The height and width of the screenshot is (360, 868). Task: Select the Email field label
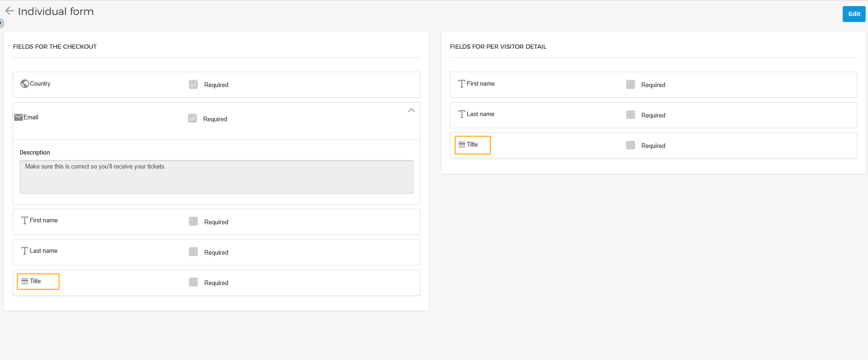[31, 118]
